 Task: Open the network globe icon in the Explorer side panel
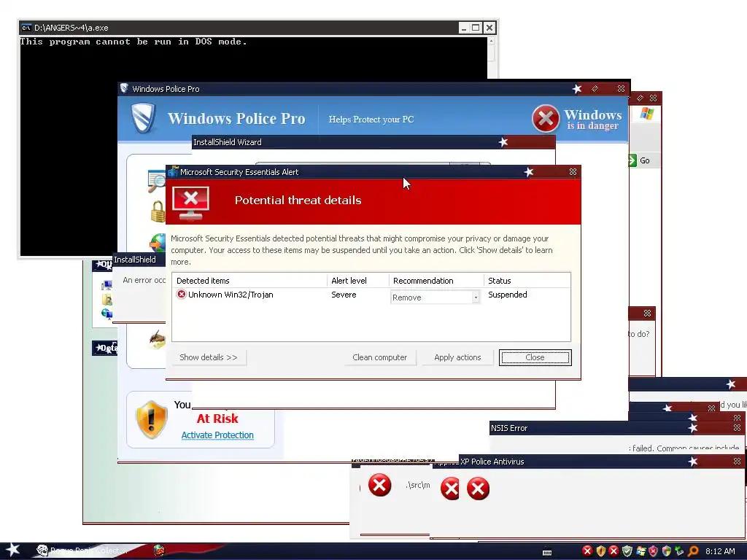(107, 314)
